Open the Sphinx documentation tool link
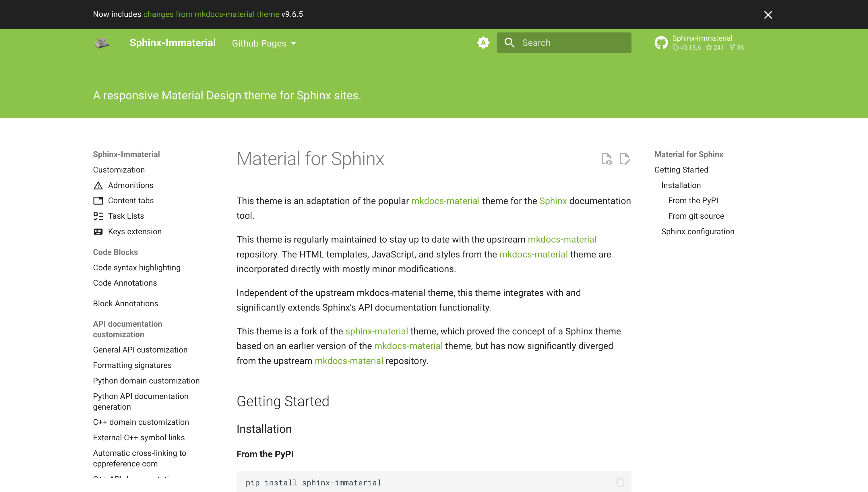868x492 pixels. click(x=553, y=201)
